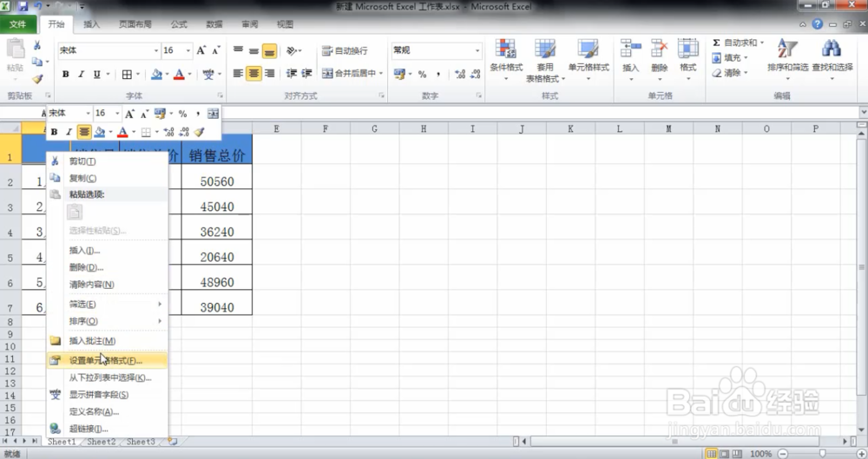Viewport: 868px width, 459px height.
Task: Choose 复制 from the context menu
Action: tap(107, 178)
